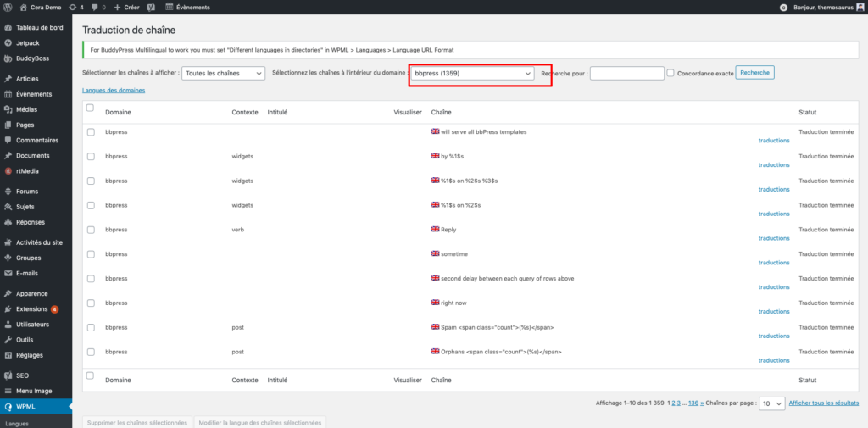
Task: Click the Outils wrench icon
Action: [x=8, y=339]
